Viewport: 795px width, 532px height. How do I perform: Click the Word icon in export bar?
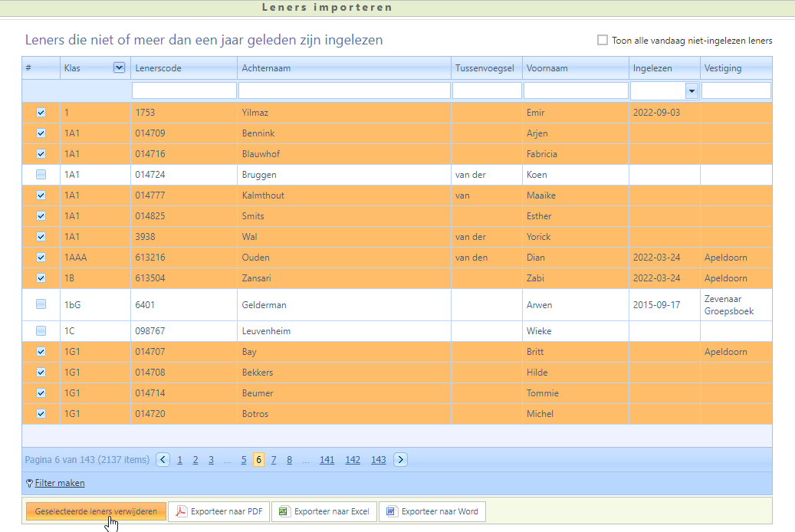391,511
